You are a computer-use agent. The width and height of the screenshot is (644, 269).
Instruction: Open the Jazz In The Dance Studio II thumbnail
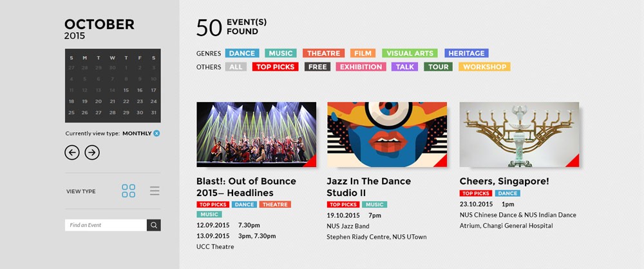(387, 134)
